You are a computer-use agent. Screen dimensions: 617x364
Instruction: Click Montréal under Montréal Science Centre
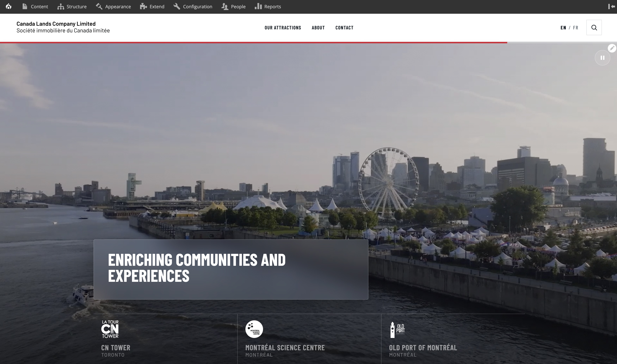click(x=259, y=355)
